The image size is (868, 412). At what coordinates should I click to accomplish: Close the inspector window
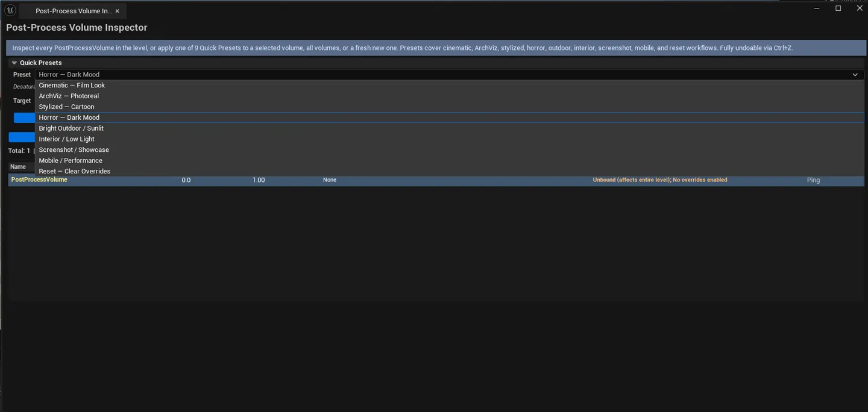point(860,8)
